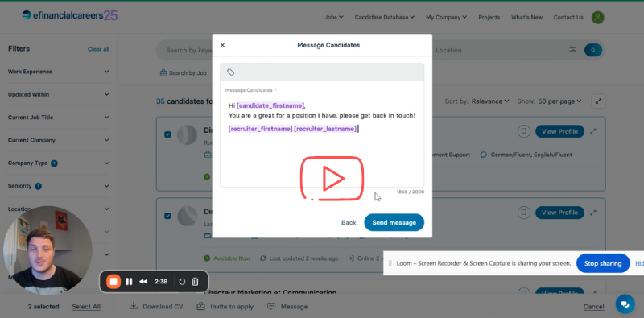Click the [candidate_firstname] placeholder tag
Viewport: 644px width, 318px height.
[270, 105]
